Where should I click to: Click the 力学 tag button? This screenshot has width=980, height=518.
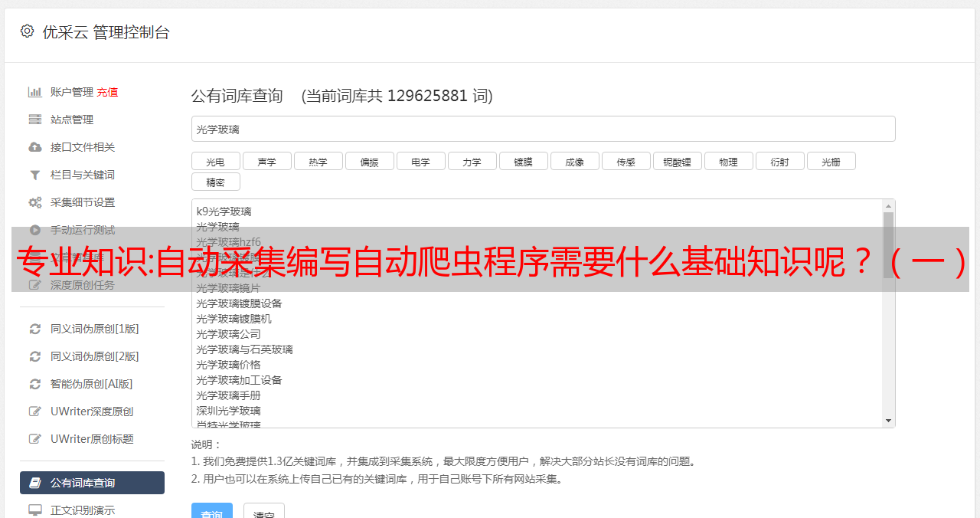(472, 161)
